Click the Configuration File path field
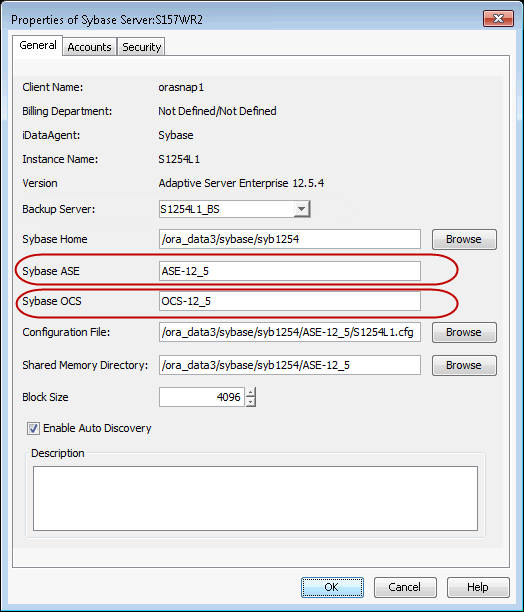Viewport: 524px width, 612px height. pos(290,332)
